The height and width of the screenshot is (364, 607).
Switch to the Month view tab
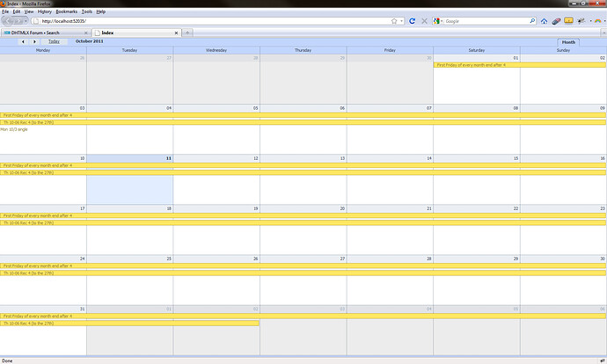tap(568, 42)
